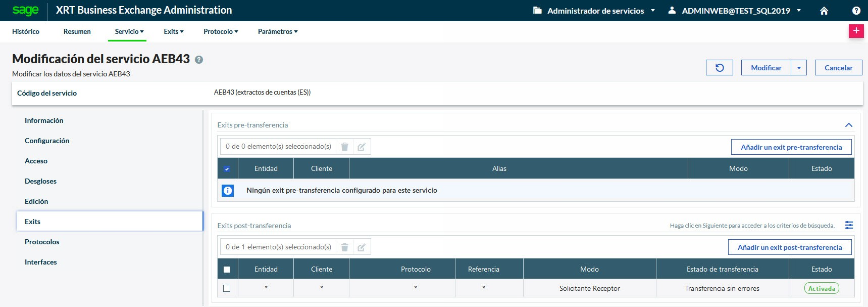868x307 pixels.
Task: Toggle select-all checkbox in post-transferencia table header
Action: (227, 270)
